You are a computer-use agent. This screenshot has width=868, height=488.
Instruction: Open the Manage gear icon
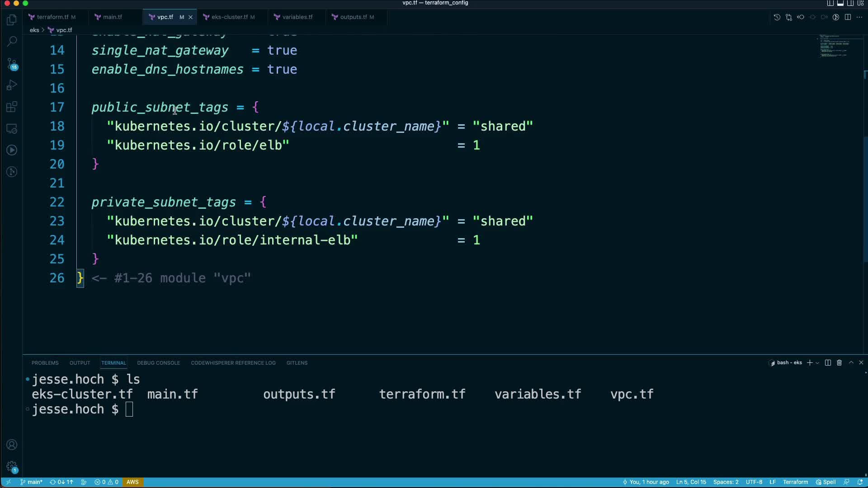(12, 466)
